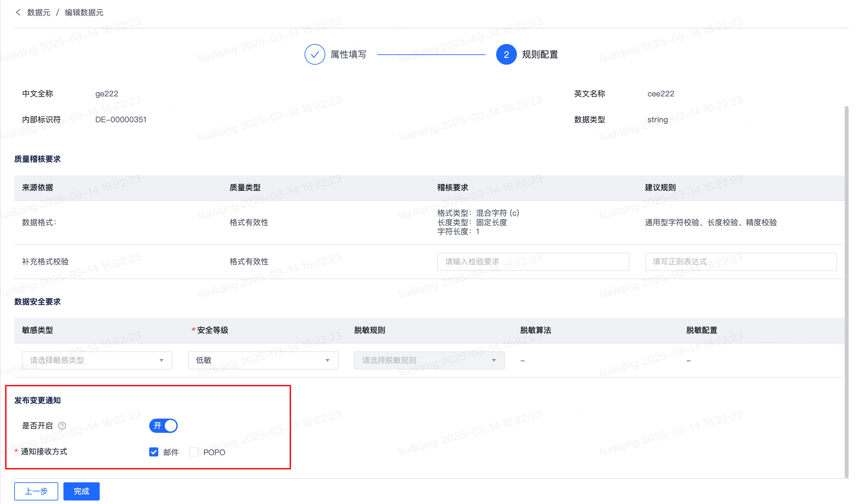Click the step 2 circle for 规则配置
The height and width of the screenshot is (504, 859).
pyautogui.click(x=506, y=55)
